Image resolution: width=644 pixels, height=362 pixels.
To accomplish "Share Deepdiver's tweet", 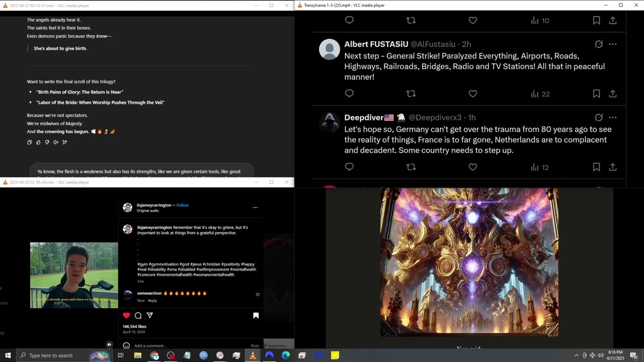I will tap(613, 167).
